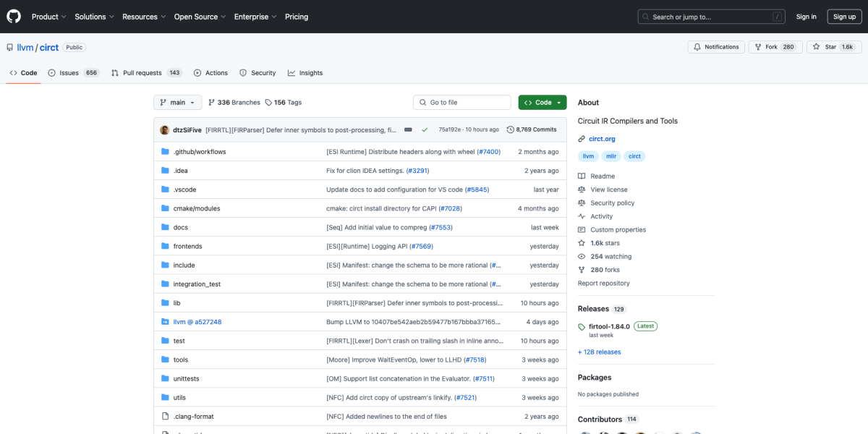
Task: Click the firtool-1.84.0 release tag icon
Action: 582,327
